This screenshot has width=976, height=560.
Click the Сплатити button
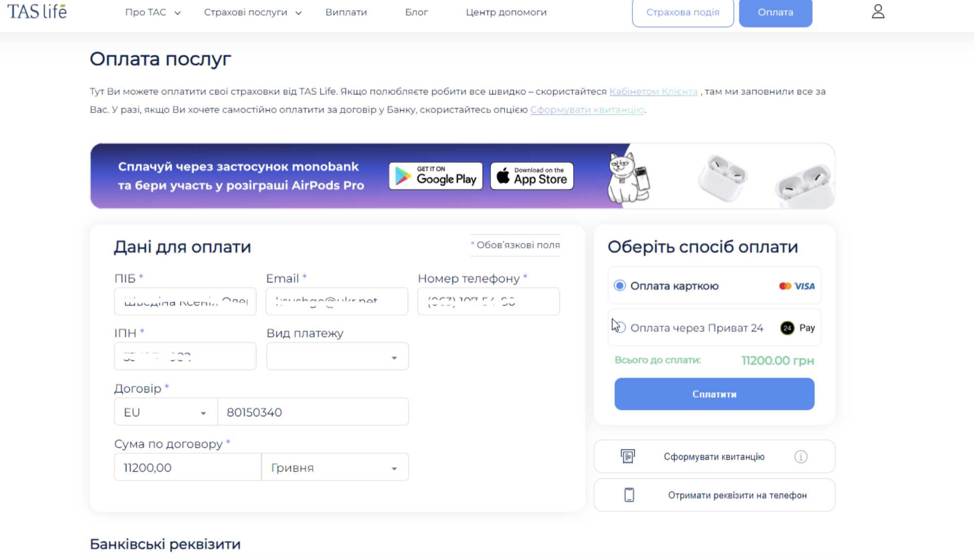(x=714, y=394)
